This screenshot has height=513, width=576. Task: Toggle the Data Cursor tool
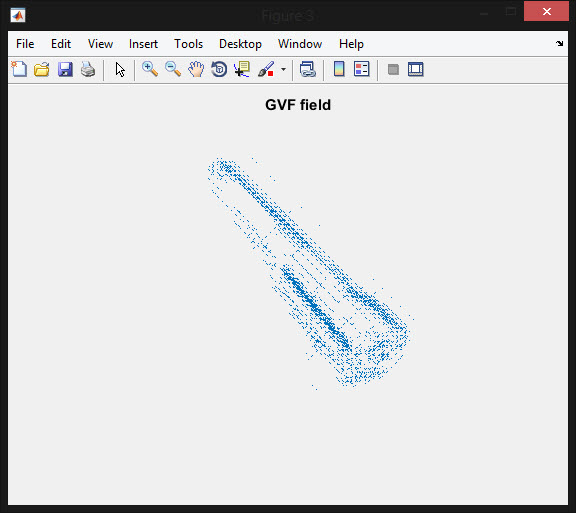point(242,69)
